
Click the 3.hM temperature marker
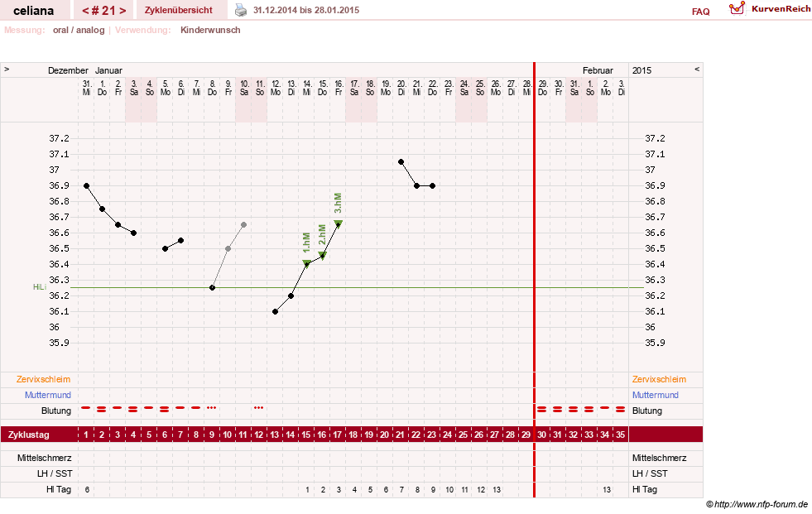tap(339, 223)
